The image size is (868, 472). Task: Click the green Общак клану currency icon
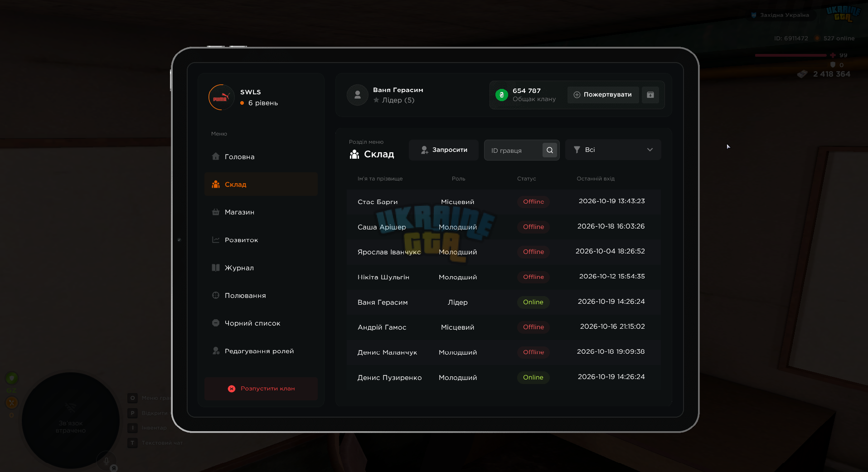pos(502,95)
